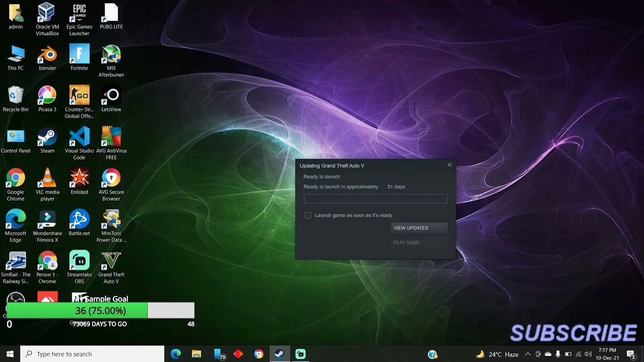
Task: Open Wondershare Filmora X desktop shortcut
Action: click(47, 226)
